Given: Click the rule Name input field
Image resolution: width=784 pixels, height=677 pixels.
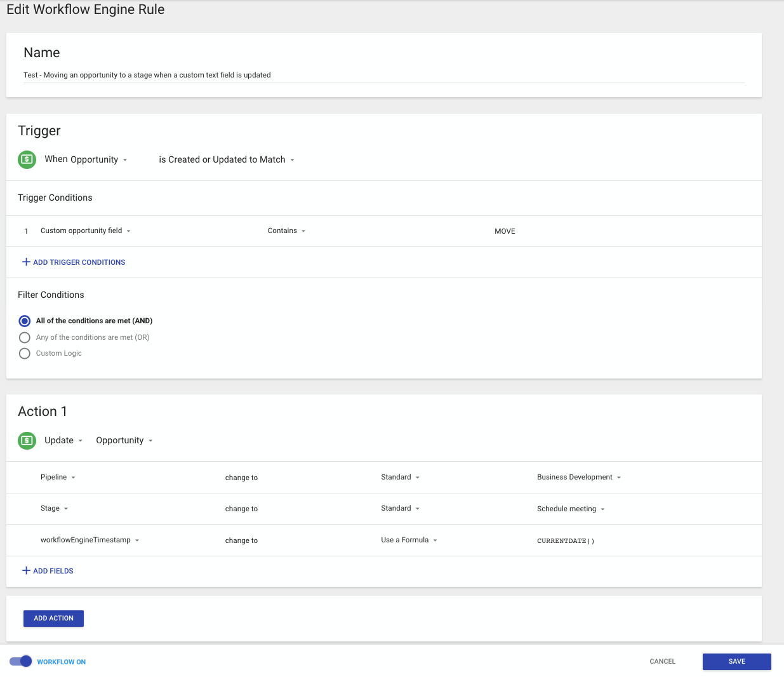Looking at the screenshot, I should [x=384, y=75].
